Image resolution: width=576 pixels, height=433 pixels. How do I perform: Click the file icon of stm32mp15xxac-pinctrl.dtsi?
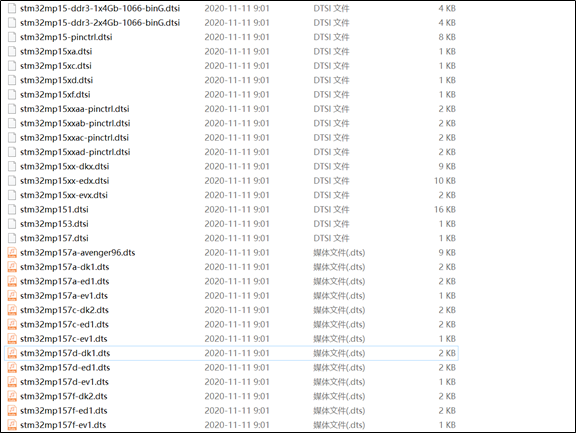pos(12,138)
